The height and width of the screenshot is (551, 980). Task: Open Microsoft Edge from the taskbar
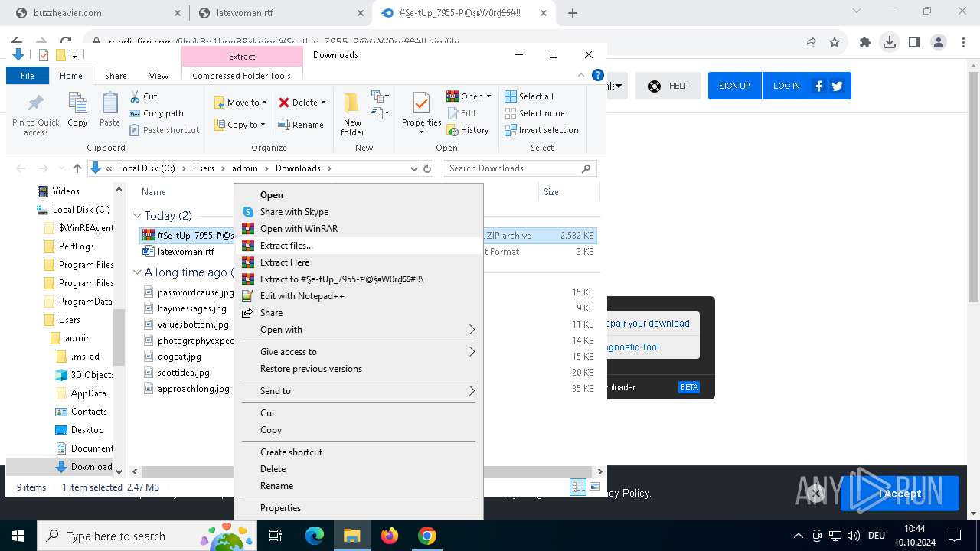pyautogui.click(x=315, y=536)
